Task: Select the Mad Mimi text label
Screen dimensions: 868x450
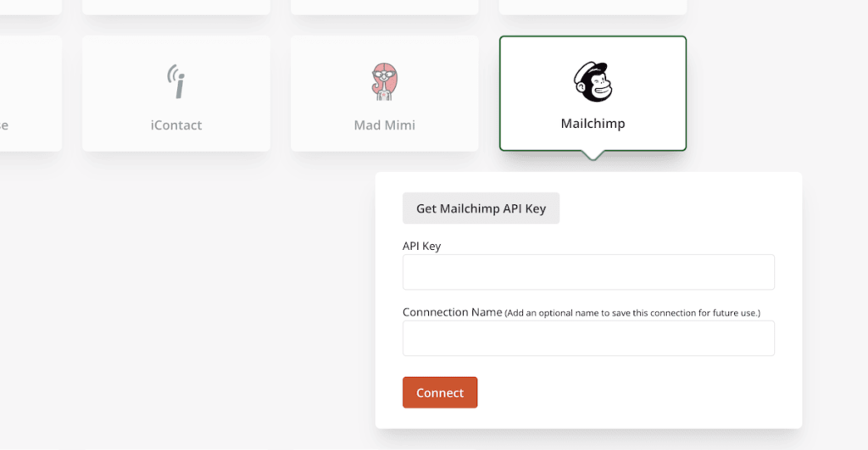Action: pos(385,125)
